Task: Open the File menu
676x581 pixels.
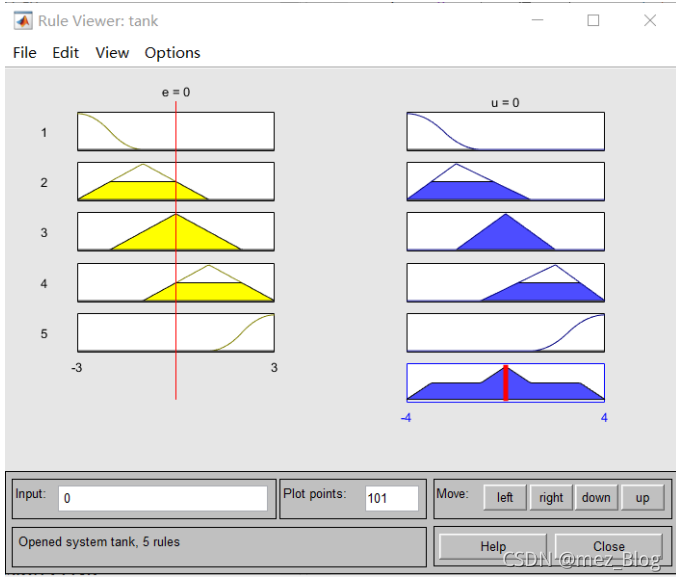Action: [x=25, y=53]
